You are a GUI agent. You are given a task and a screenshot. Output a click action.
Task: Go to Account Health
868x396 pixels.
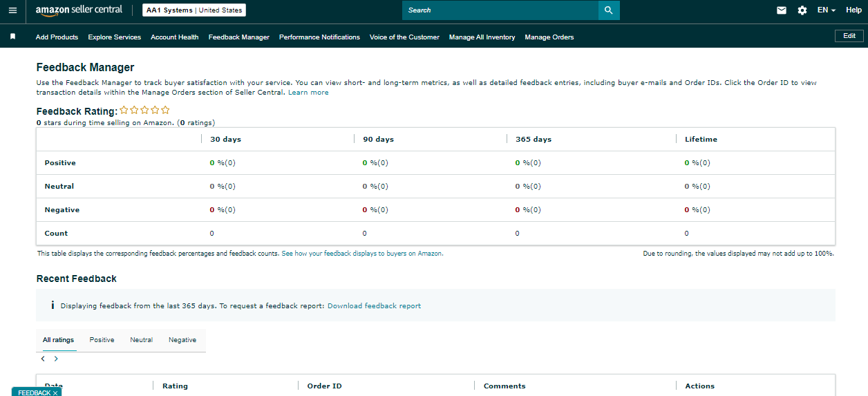tap(175, 37)
